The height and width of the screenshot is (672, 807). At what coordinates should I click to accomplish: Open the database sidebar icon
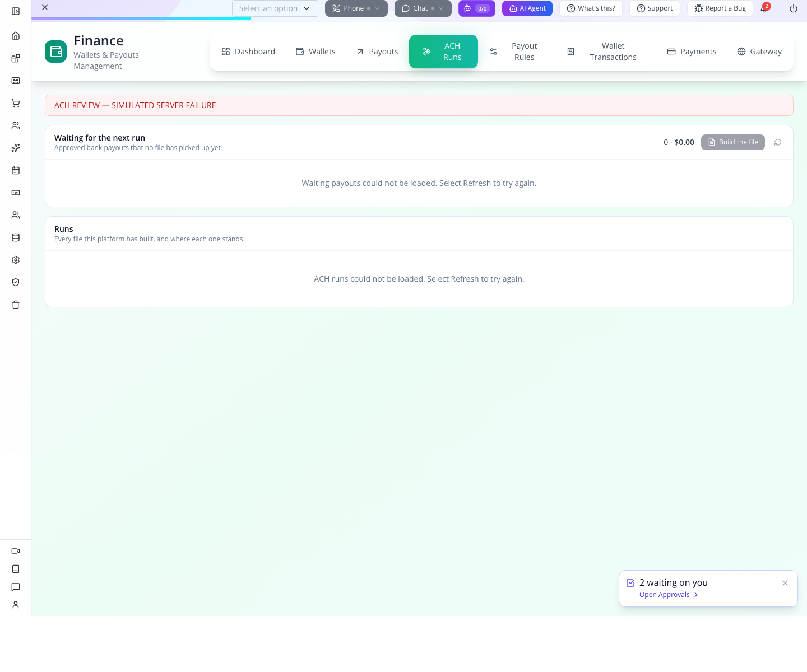coord(16,237)
